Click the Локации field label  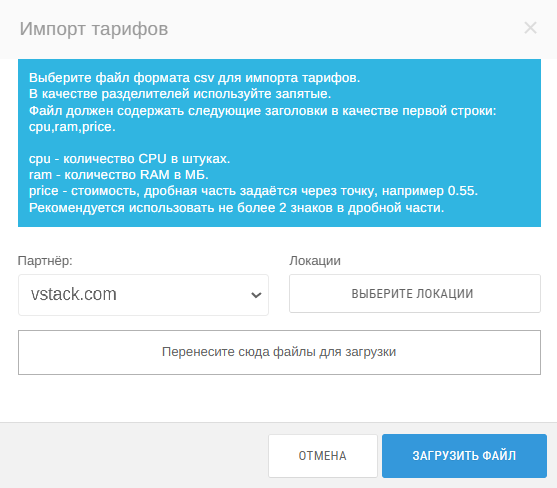point(315,261)
